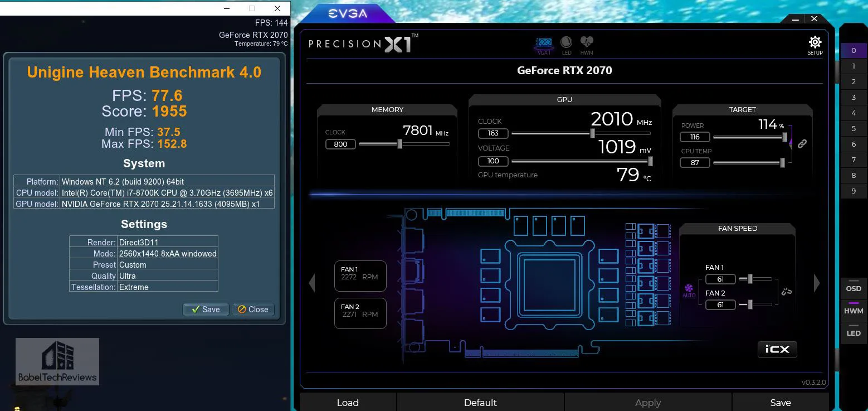Click the Mode row 2560x1440 8xAA windowed
The width and height of the screenshot is (868, 411).
click(x=144, y=253)
